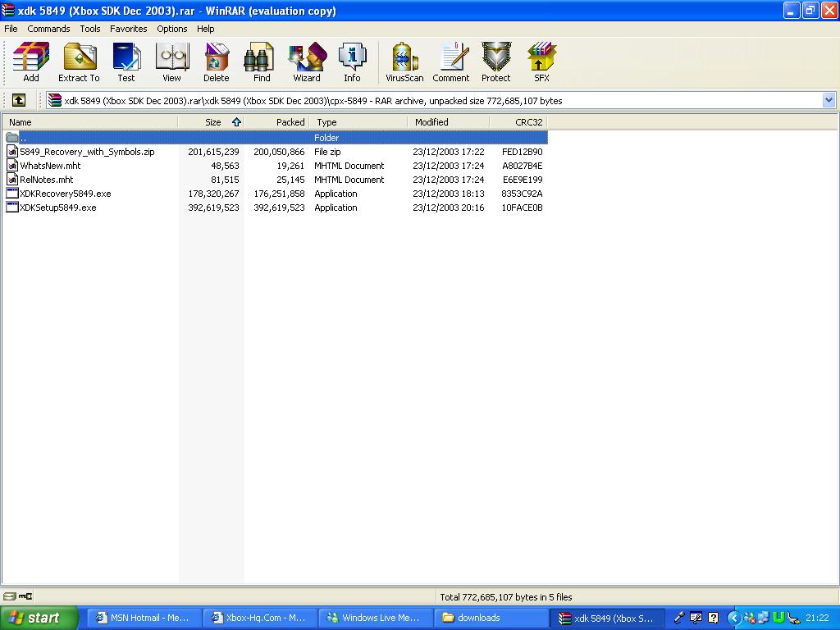The width and height of the screenshot is (840, 630).
Task: Sort by Name column header
Action: click(90, 122)
